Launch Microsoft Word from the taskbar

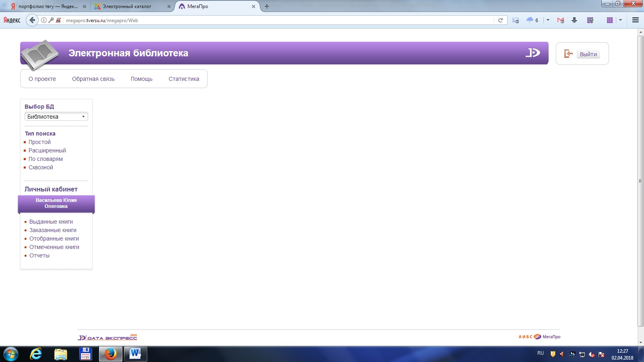135,354
